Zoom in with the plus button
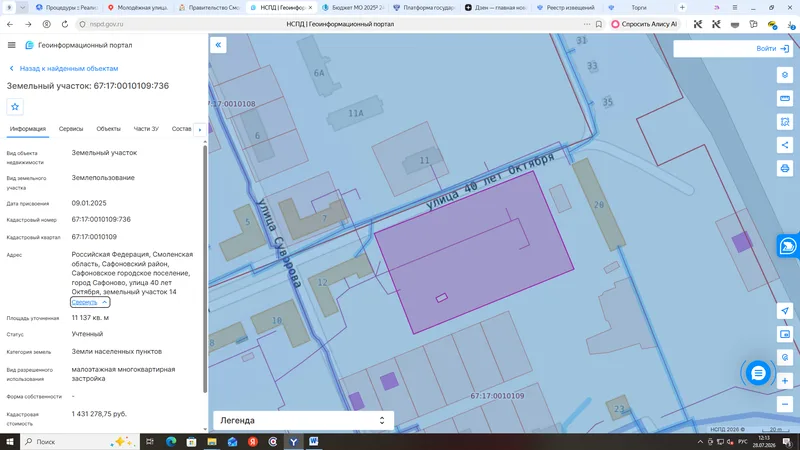The width and height of the screenshot is (800, 450). [785, 381]
